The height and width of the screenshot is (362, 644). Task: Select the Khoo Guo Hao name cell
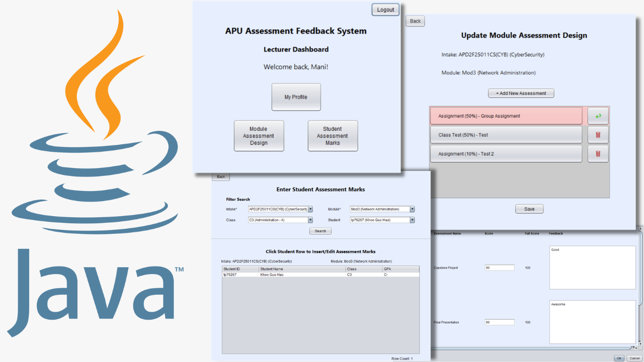[302, 275]
